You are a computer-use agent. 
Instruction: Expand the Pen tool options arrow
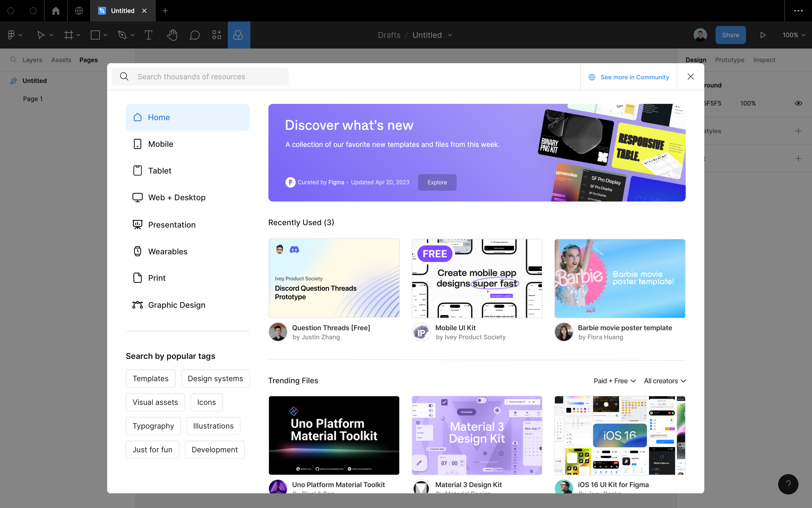click(x=133, y=35)
